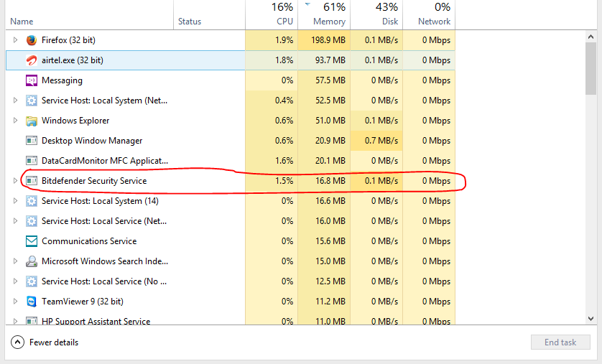Sort processes by Network column header

click(x=429, y=15)
